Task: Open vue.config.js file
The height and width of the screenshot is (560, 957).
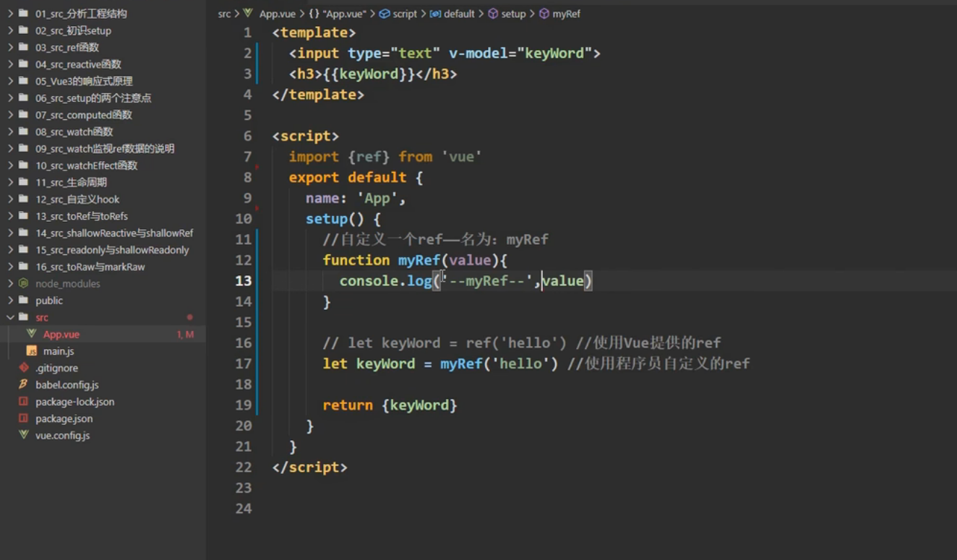Action: [63, 435]
